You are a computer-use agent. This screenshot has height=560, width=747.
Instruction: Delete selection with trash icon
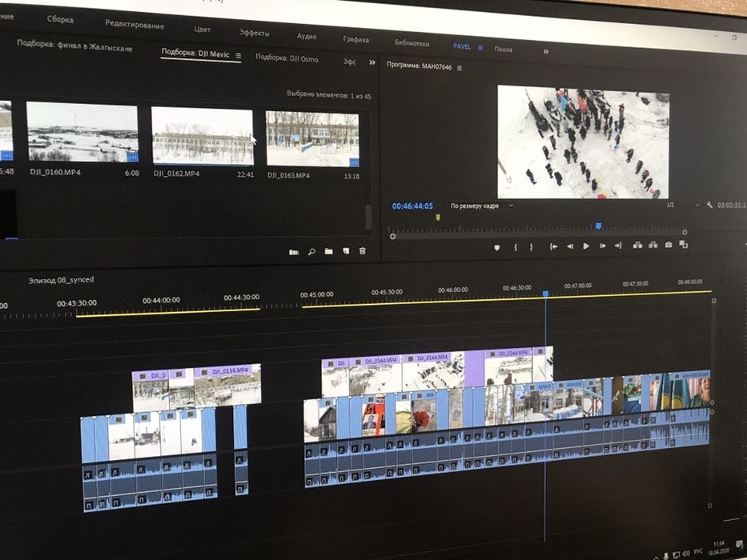click(363, 250)
